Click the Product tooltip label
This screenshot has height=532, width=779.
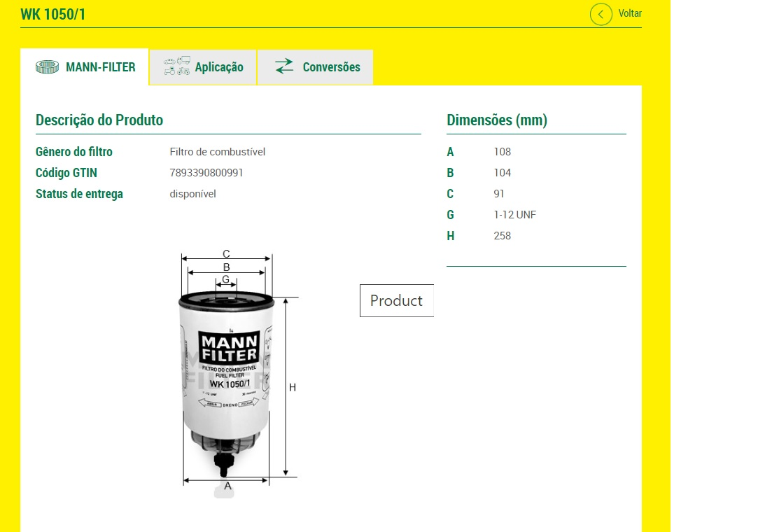pyautogui.click(x=396, y=300)
